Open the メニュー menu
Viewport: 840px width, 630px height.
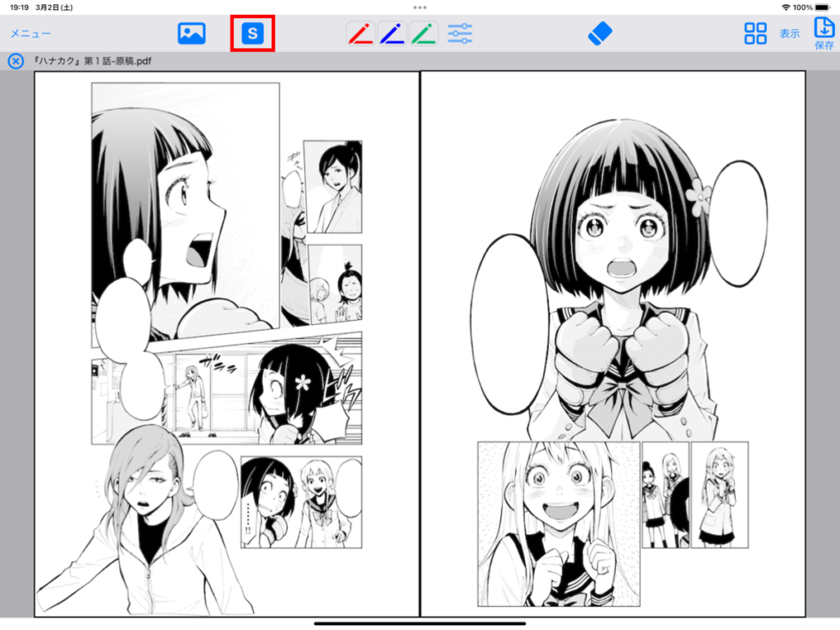[x=30, y=33]
